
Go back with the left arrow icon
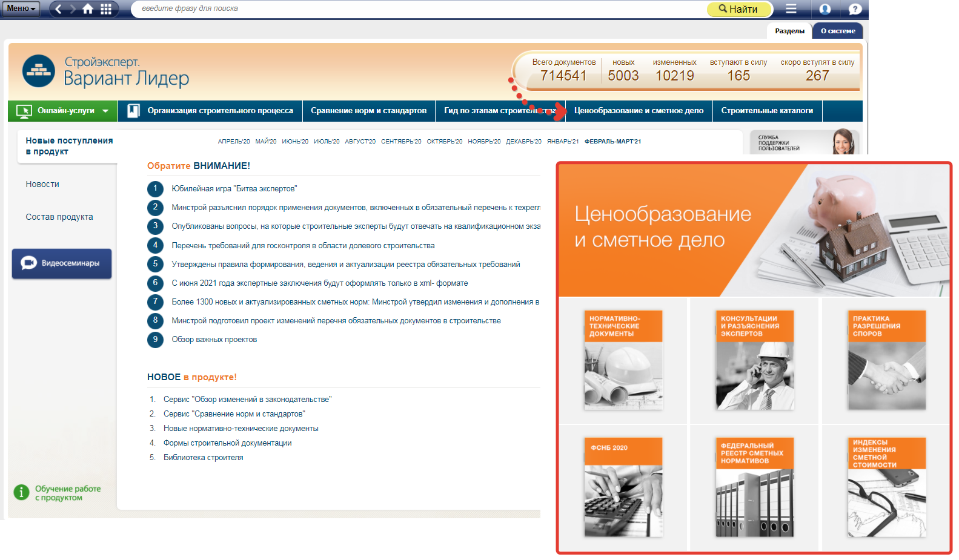58,8
